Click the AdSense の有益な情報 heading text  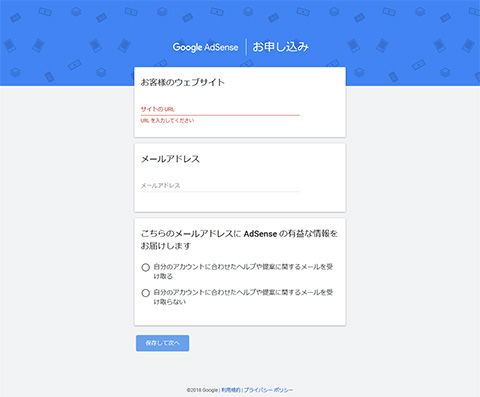pyautogui.click(x=287, y=234)
